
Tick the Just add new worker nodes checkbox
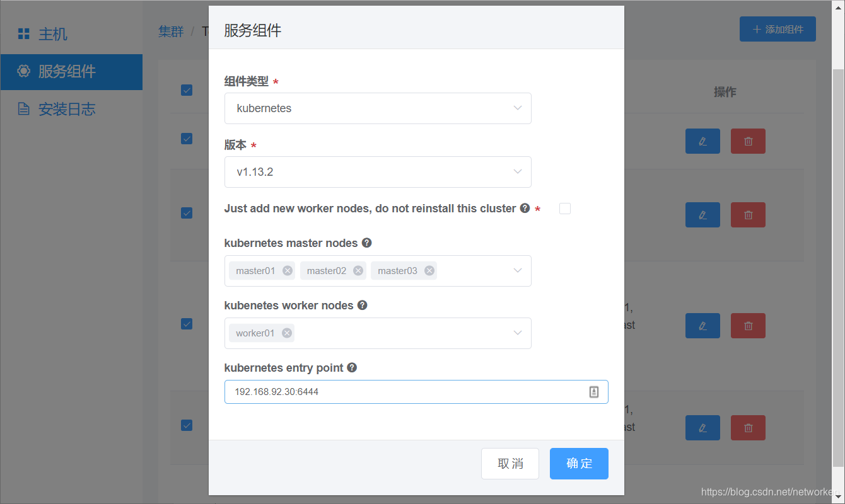pyautogui.click(x=565, y=209)
